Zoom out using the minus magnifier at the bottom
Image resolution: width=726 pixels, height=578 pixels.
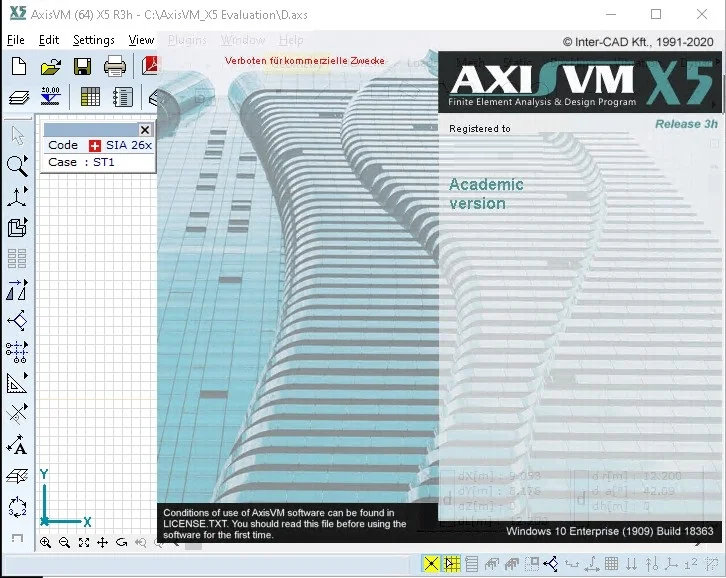tap(64, 542)
